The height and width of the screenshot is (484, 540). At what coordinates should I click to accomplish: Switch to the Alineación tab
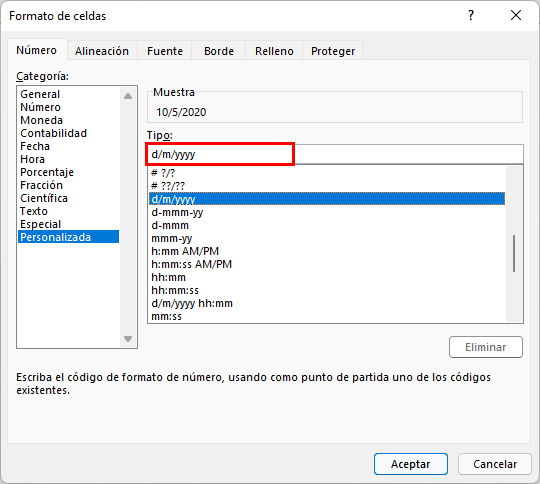[x=102, y=51]
